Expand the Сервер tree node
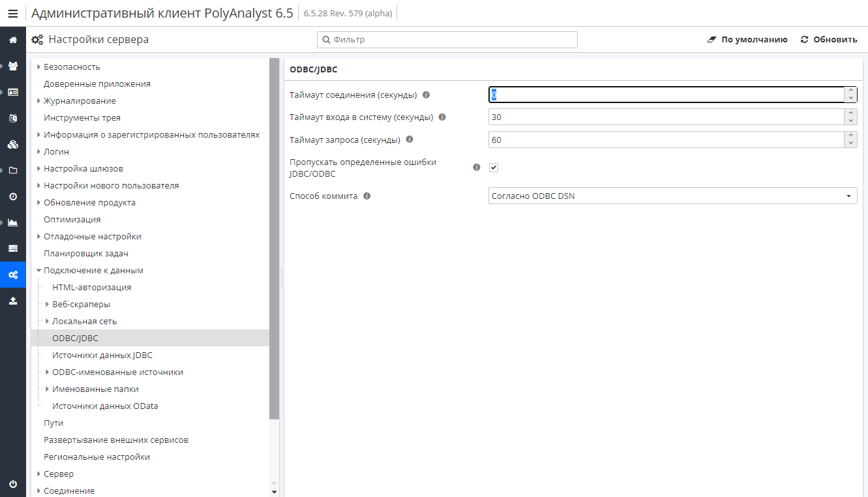 click(39, 474)
